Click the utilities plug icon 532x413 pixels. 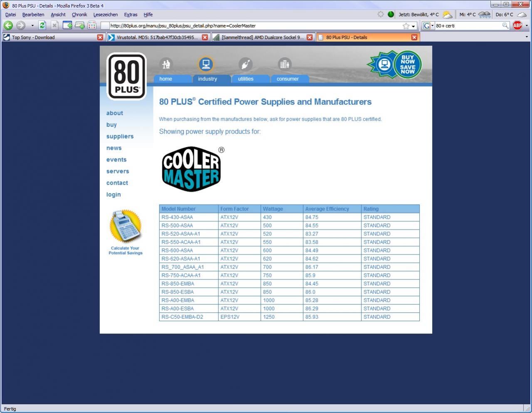(245, 64)
